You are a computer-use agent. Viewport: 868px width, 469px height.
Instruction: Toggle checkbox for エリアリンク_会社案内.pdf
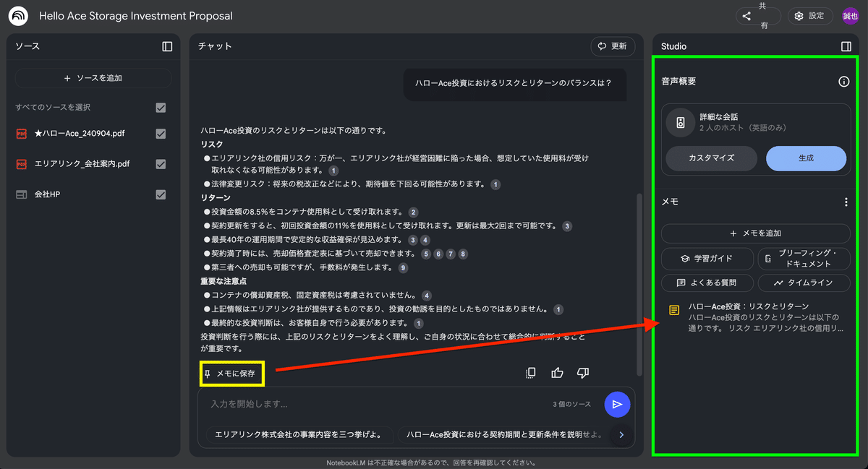pyautogui.click(x=161, y=164)
